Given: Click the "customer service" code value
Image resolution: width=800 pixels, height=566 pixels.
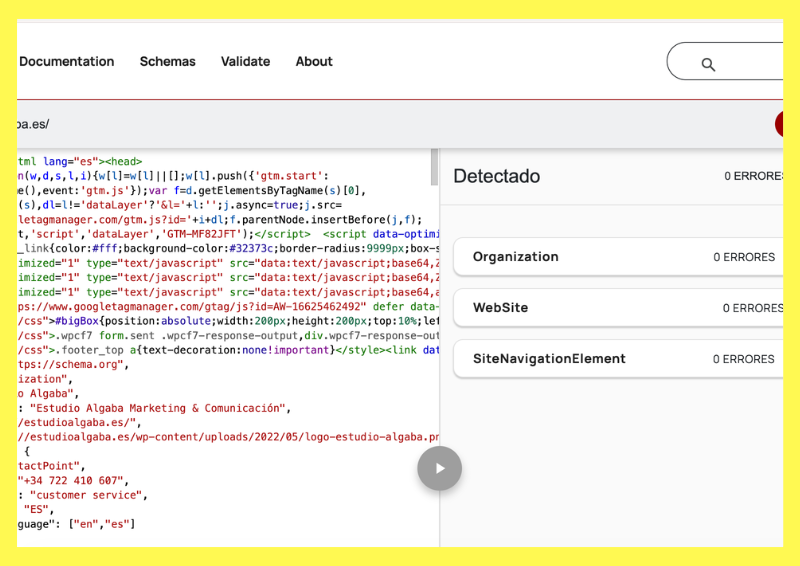Looking at the screenshot, I should click(x=86, y=495).
